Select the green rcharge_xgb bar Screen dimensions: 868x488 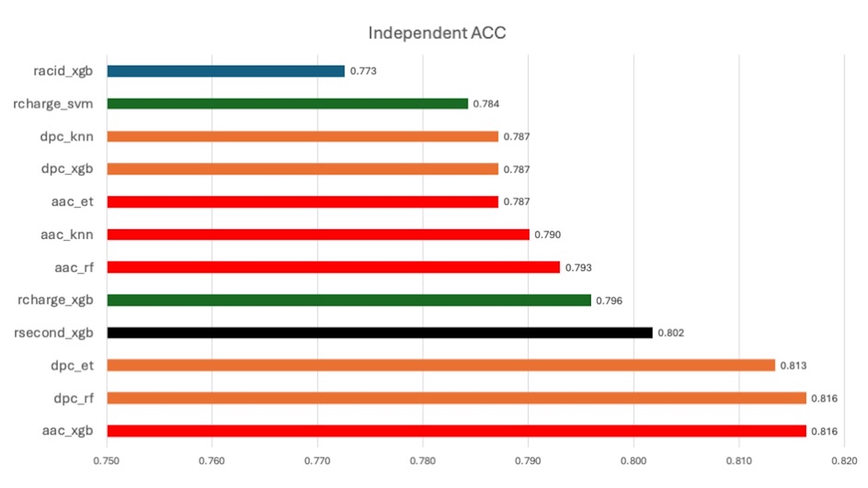click(x=348, y=301)
